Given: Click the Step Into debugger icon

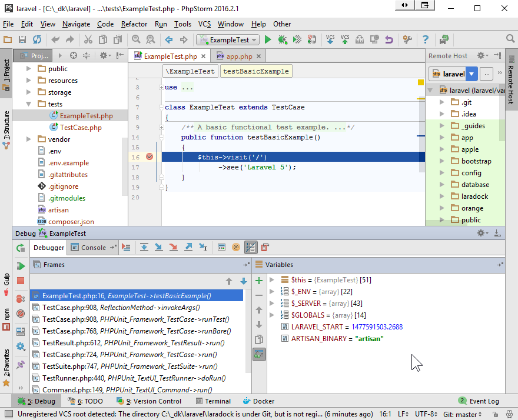Looking at the screenshot, I should pyautogui.click(x=158, y=247).
